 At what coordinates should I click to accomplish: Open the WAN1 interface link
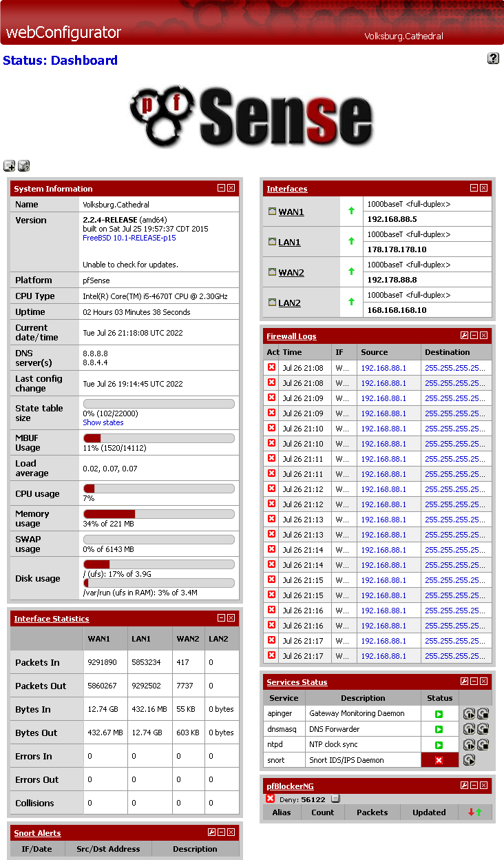[x=291, y=212]
